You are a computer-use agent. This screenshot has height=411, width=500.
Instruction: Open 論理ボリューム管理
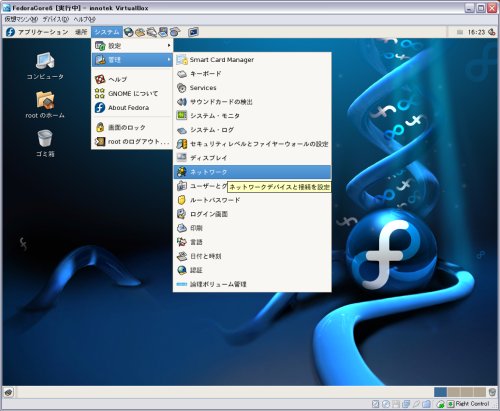tap(252, 284)
